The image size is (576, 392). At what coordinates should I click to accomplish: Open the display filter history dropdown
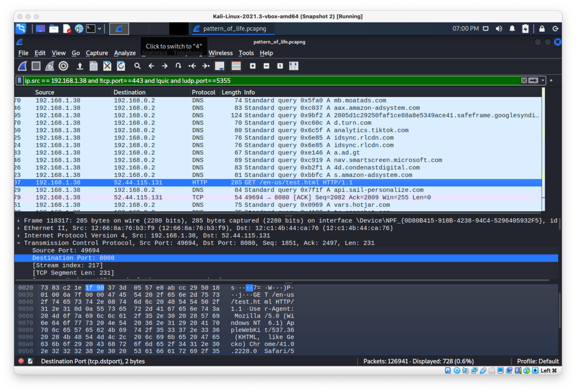point(543,81)
